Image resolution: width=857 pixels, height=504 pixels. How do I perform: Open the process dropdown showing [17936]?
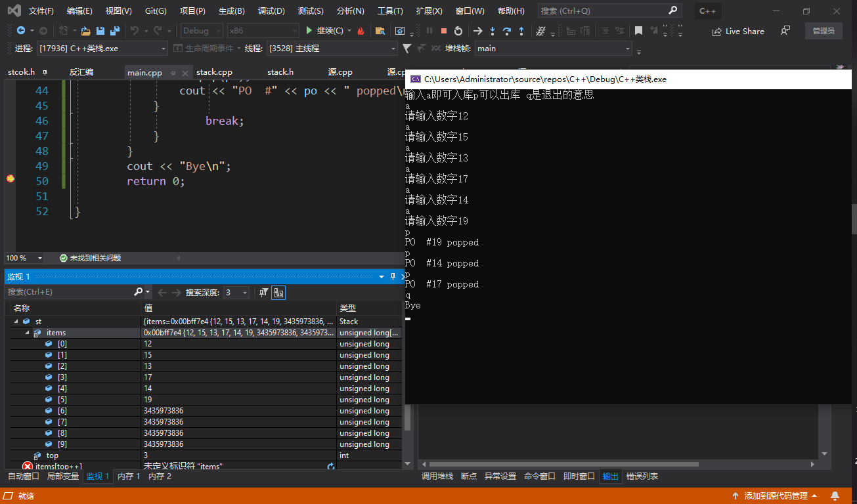(102, 49)
